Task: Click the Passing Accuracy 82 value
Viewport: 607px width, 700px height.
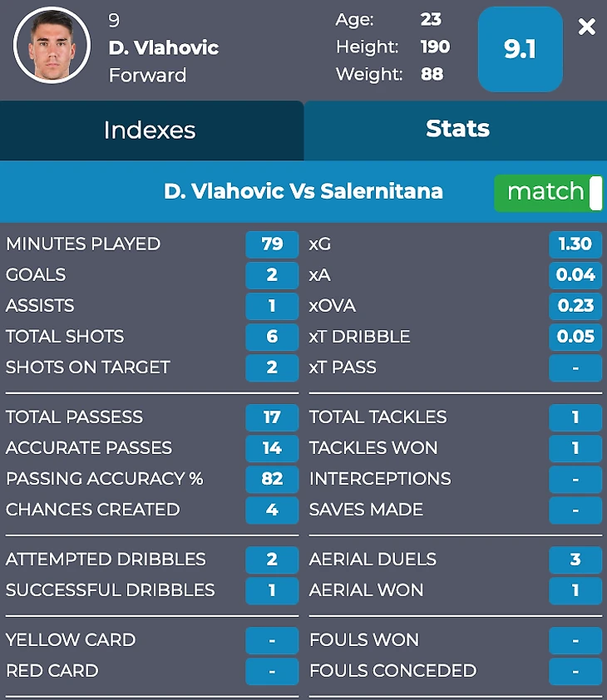Action: click(x=272, y=479)
